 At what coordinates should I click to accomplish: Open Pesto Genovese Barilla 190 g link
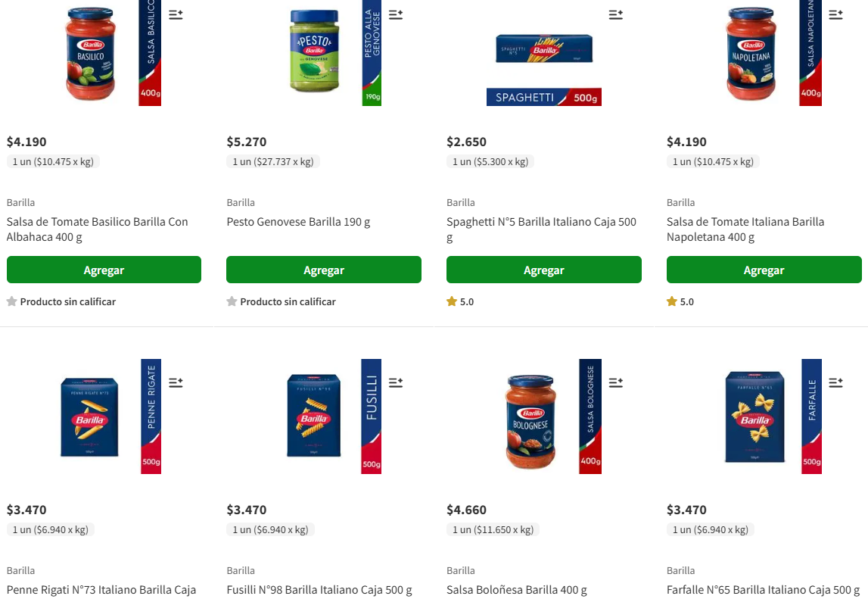pos(298,222)
